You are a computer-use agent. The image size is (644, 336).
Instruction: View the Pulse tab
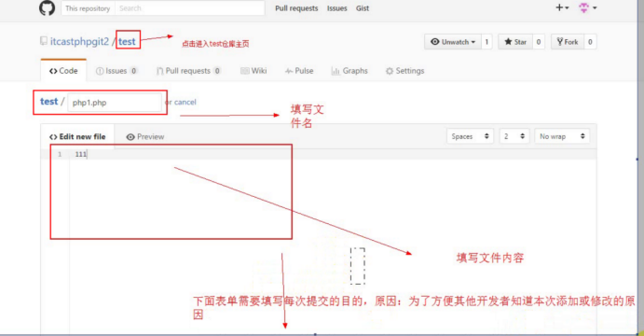pyautogui.click(x=299, y=71)
